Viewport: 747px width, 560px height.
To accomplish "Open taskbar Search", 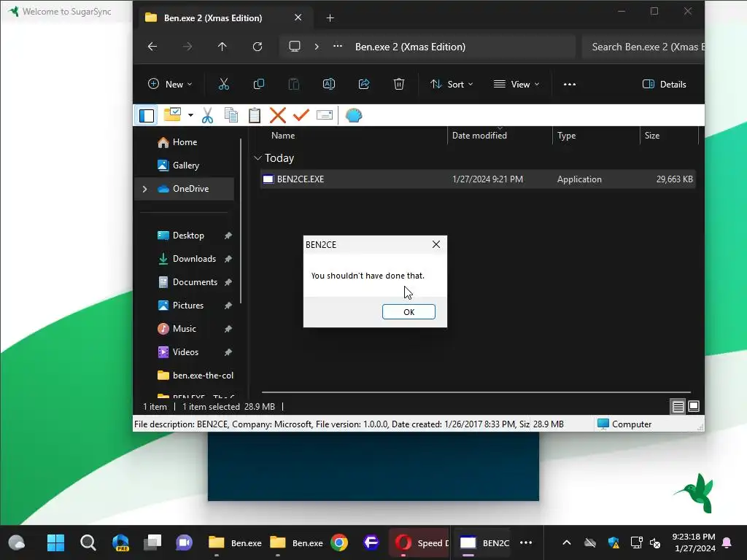I will click(x=88, y=542).
